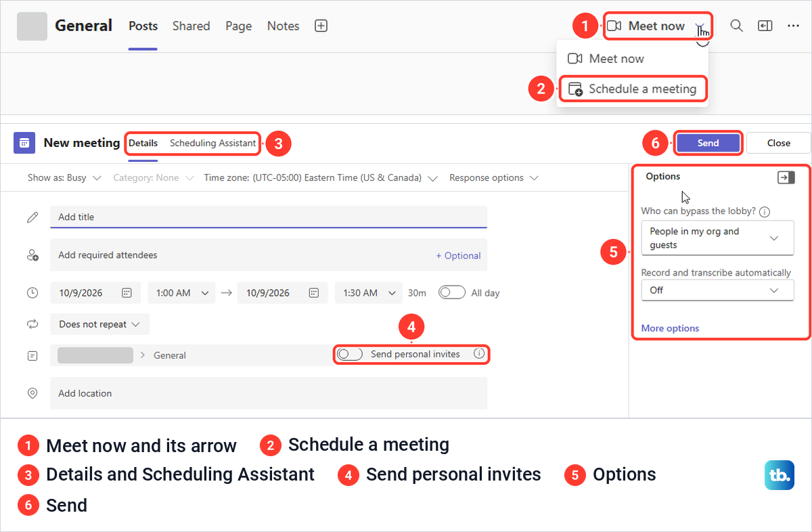Open start date calendar picker icon
The image size is (812, 532).
click(x=127, y=293)
